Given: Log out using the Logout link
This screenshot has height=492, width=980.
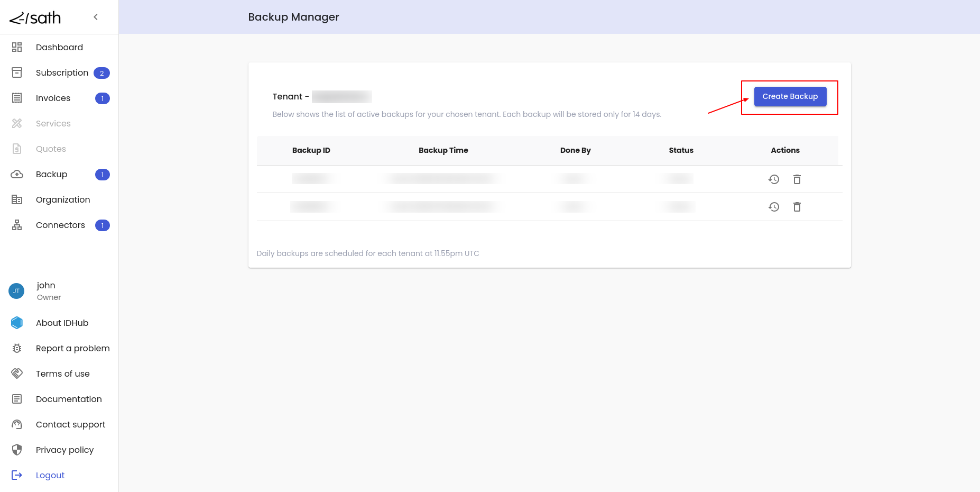Looking at the screenshot, I should (x=50, y=475).
